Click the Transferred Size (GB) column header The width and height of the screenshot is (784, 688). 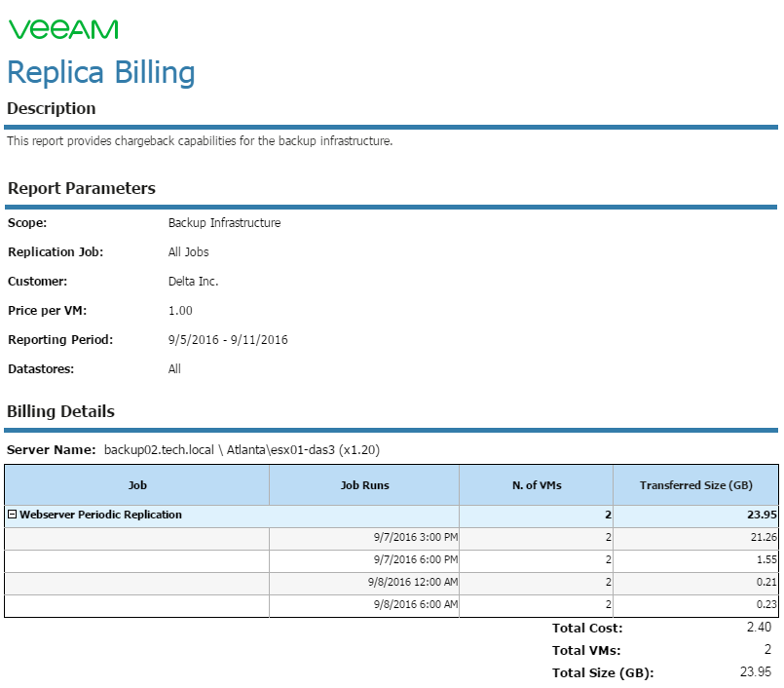[x=696, y=485]
